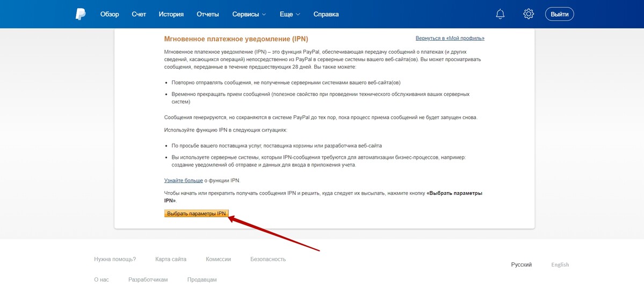Screen dimensions: 644x287
Task: Click the PayPal logo icon
Action: (x=81, y=14)
